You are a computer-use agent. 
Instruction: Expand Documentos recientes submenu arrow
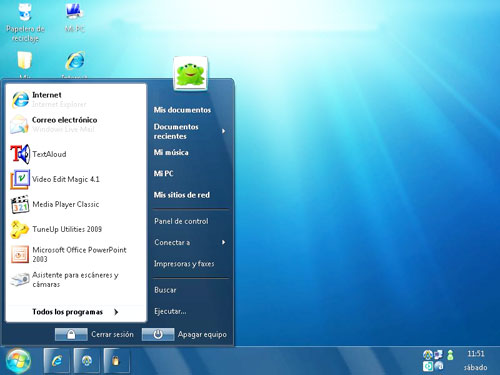224,131
